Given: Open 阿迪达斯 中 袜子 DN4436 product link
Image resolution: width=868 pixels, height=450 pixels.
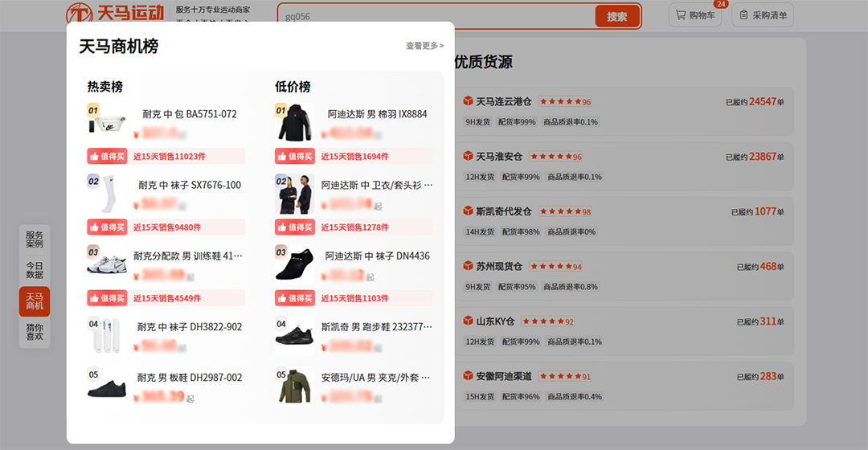Looking at the screenshot, I should click(x=377, y=256).
